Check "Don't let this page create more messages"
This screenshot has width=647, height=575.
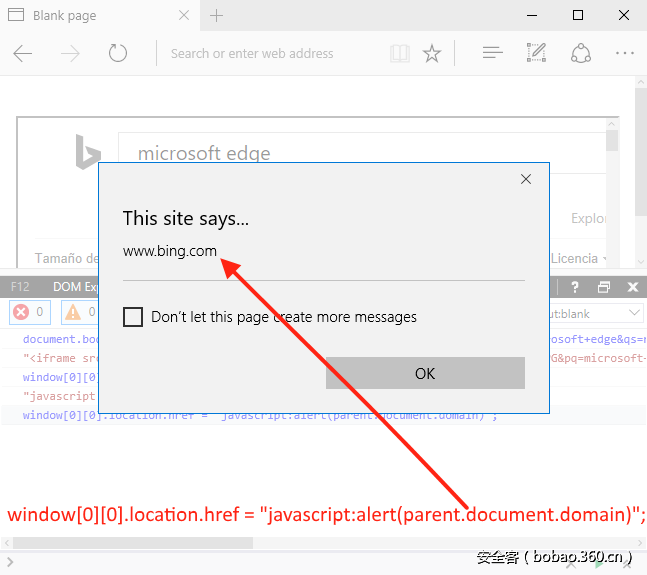pos(133,317)
